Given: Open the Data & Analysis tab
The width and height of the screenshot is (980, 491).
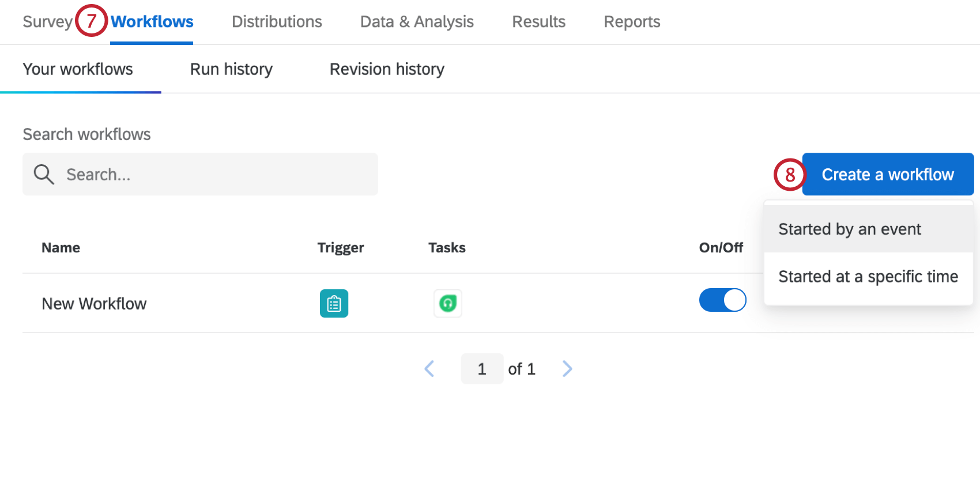Looking at the screenshot, I should tap(417, 22).
